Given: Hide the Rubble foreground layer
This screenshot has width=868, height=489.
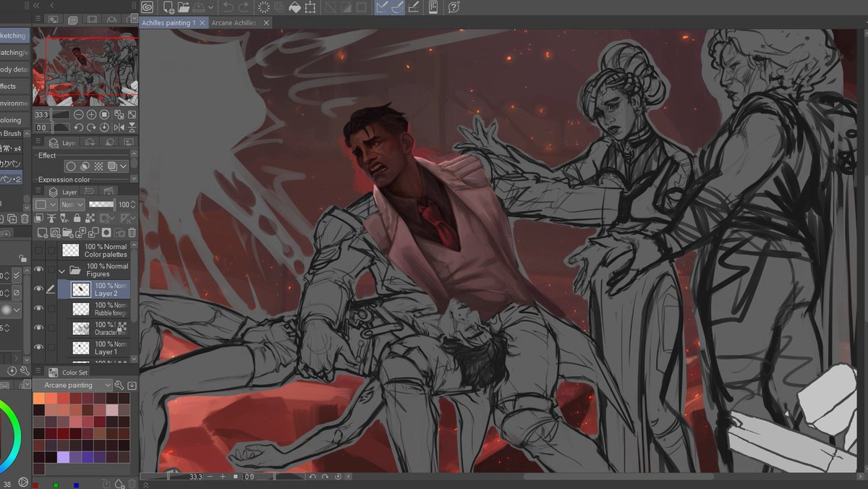Looking at the screenshot, I should 39,309.
